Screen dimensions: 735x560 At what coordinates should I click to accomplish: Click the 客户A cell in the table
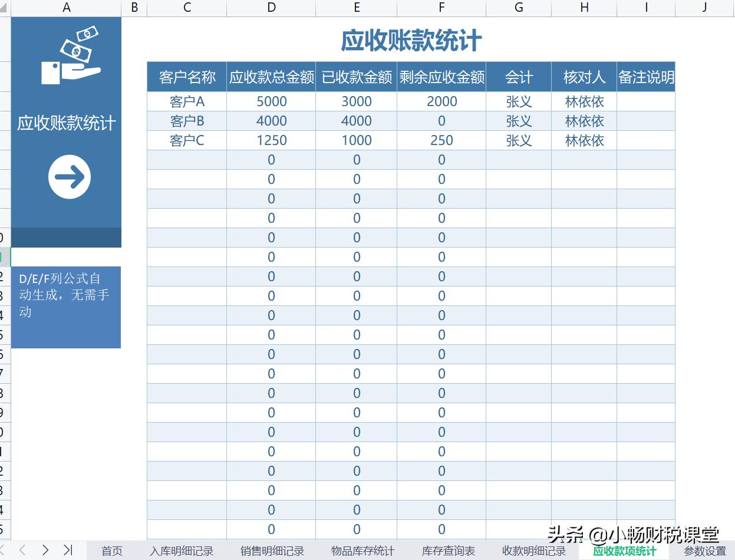tap(187, 101)
